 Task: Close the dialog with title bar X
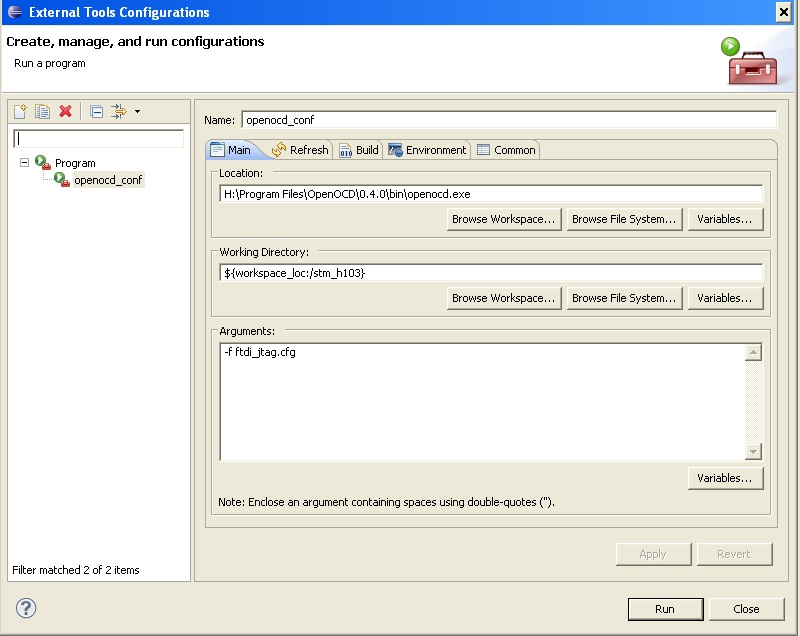click(784, 12)
